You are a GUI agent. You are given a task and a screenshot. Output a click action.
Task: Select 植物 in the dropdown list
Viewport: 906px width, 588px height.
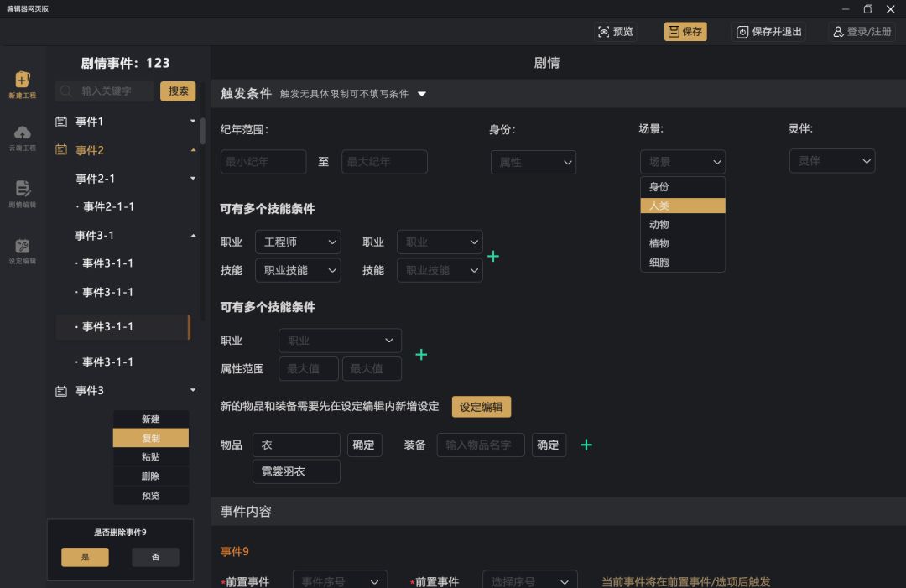(x=683, y=243)
